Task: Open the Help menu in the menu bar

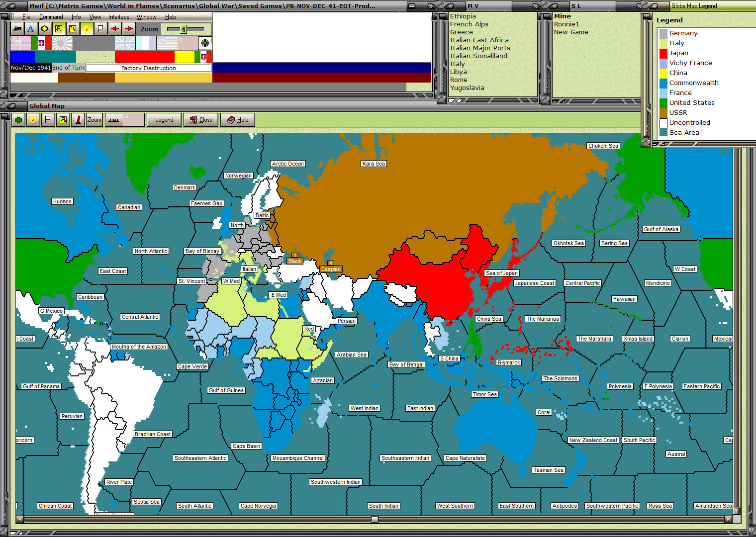Action: (171, 17)
